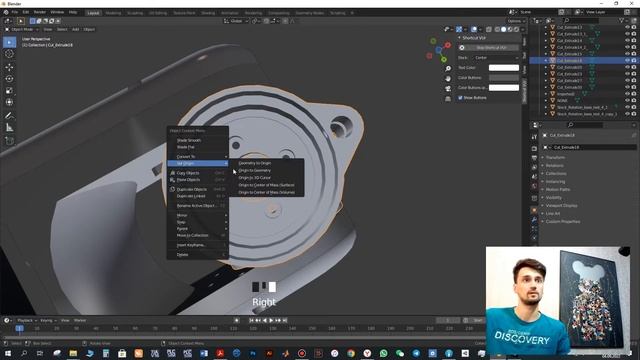
Task: Open Playback menu in timeline header
Action: 27,321
